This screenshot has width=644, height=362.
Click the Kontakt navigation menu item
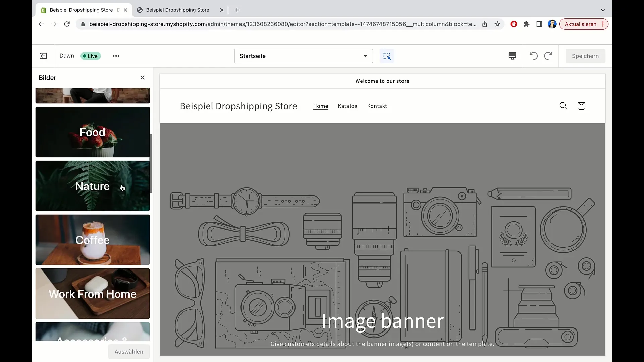[377, 106]
